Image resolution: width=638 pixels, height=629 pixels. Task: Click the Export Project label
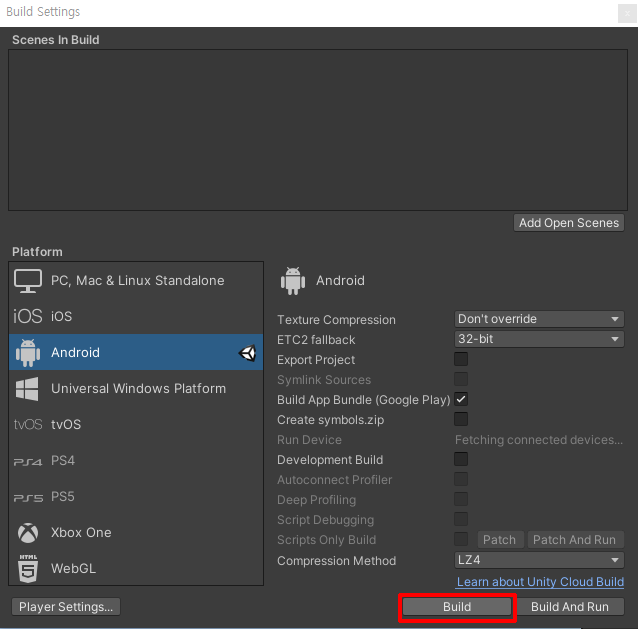pos(316,360)
